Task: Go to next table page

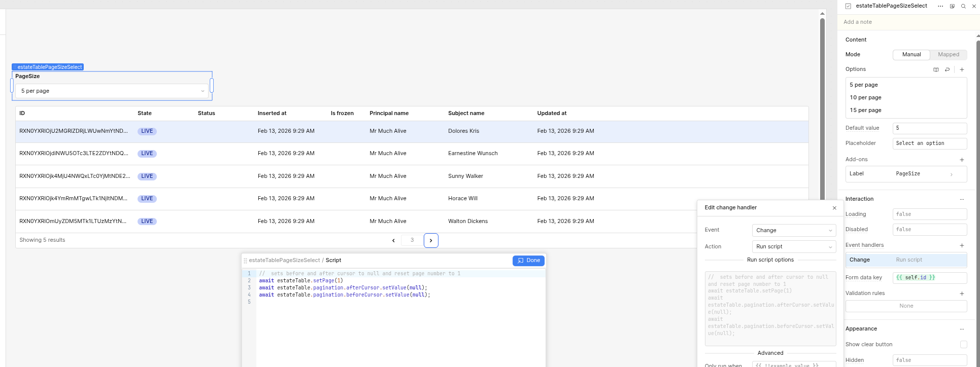Action: point(431,240)
